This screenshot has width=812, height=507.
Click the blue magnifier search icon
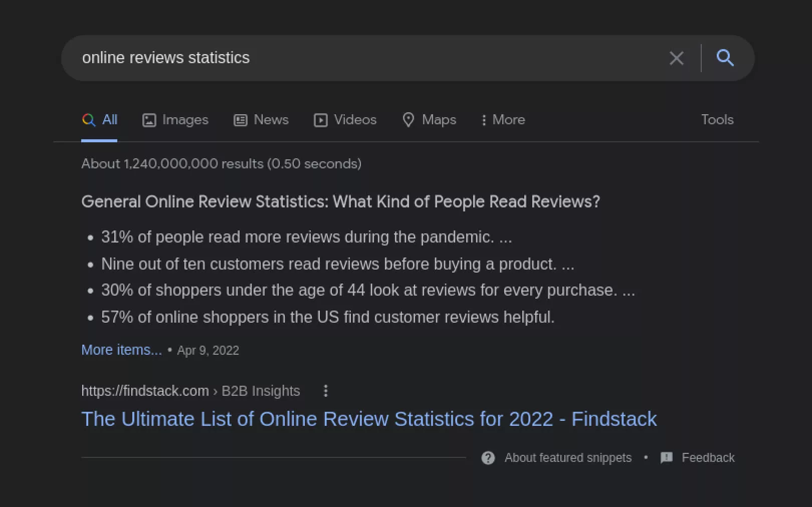(x=725, y=58)
